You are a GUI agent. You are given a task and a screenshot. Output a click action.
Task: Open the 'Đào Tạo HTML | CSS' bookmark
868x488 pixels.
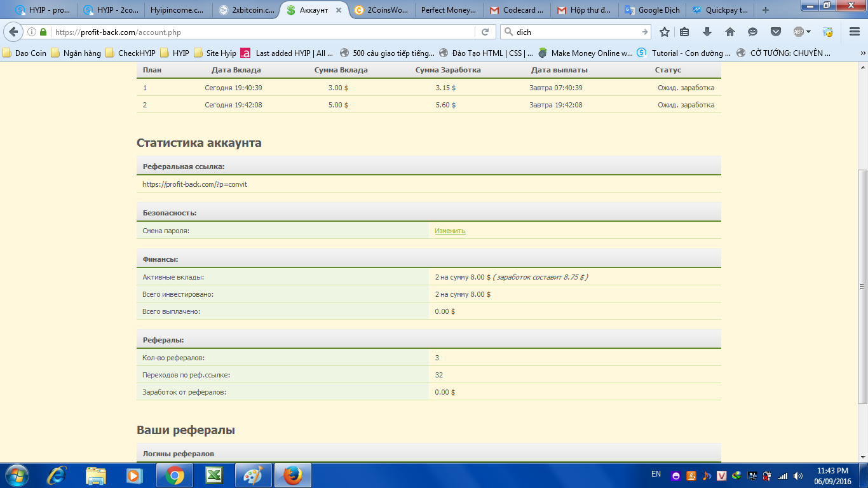tap(486, 53)
